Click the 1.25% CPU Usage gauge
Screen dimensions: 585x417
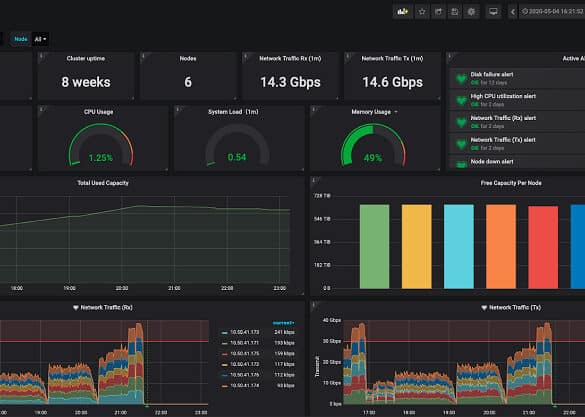(x=101, y=145)
